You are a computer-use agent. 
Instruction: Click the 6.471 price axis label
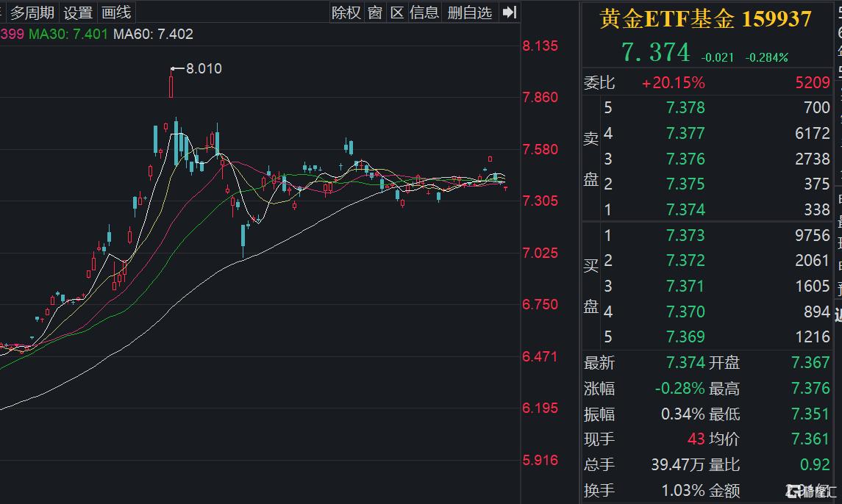[540, 356]
